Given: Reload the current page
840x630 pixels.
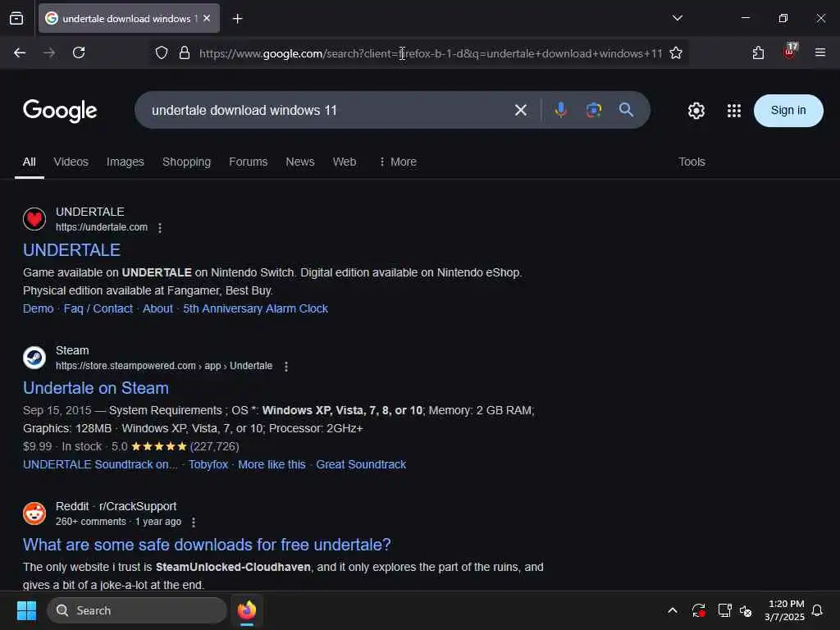Looking at the screenshot, I should click(x=79, y=52).
